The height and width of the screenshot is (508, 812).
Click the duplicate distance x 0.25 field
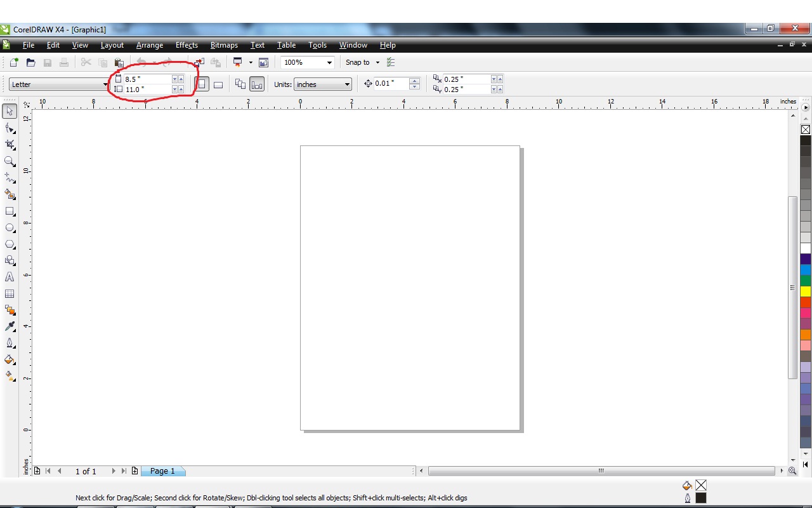pyautogui.click(x=467, y=79)
